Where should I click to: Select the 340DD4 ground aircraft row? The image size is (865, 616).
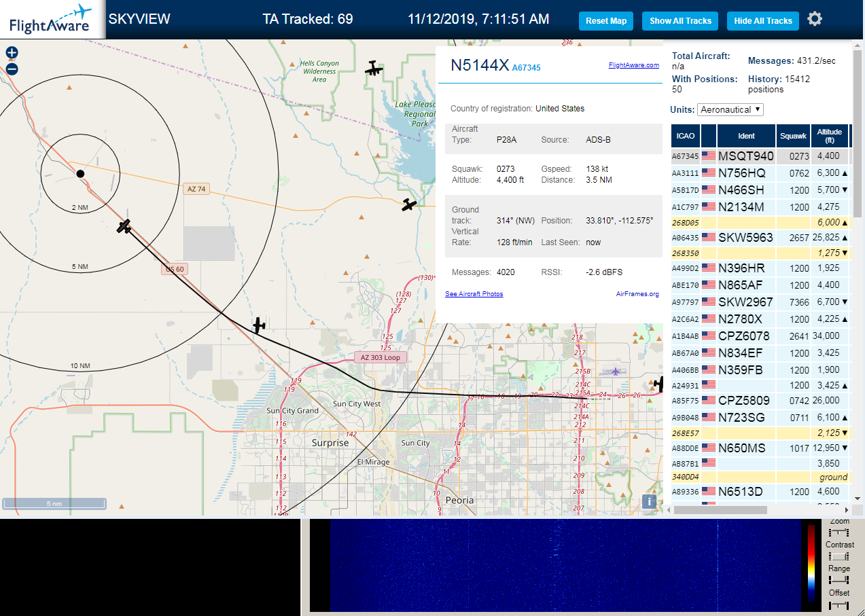pos(760,477)
